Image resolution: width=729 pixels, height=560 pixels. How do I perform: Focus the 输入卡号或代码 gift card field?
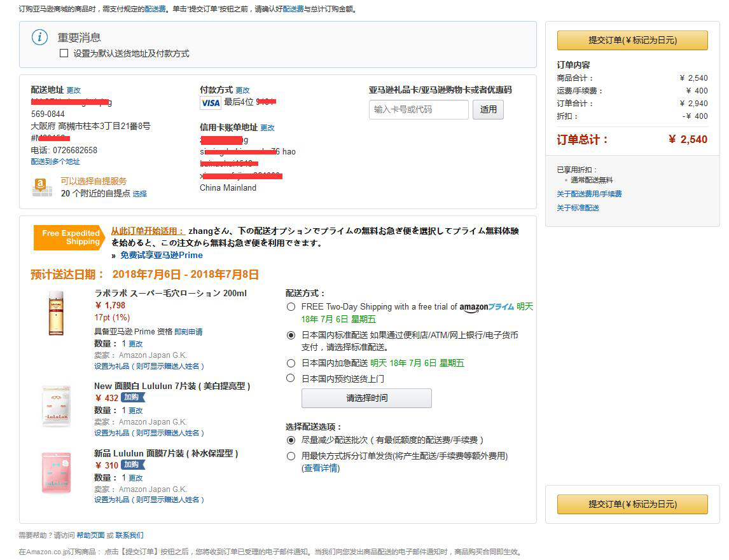(419, 110)
